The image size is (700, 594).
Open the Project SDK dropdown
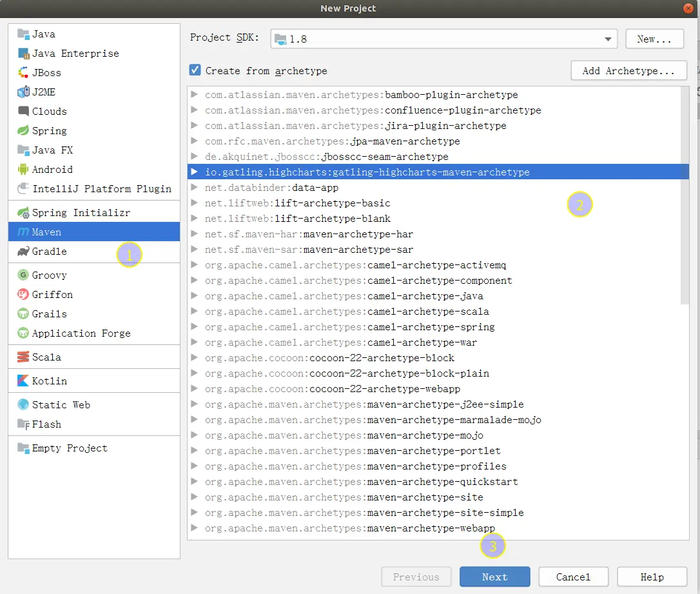608,39
